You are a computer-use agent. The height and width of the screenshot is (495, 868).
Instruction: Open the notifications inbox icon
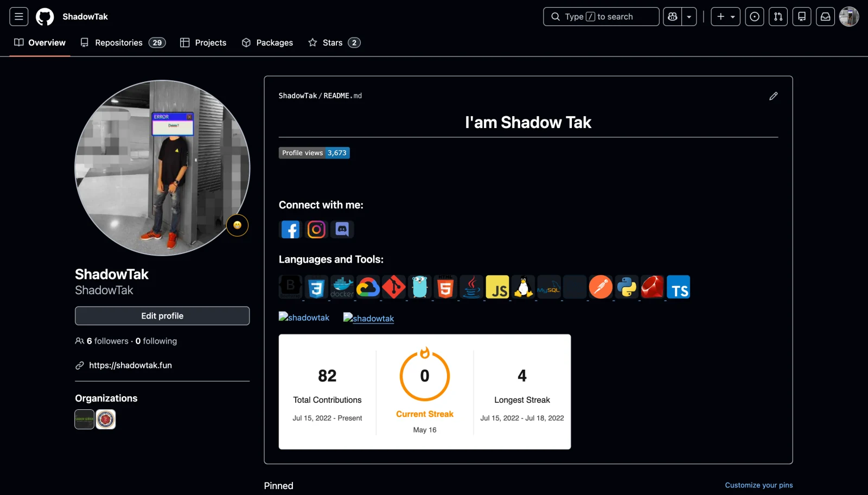[x=825, y=17]
